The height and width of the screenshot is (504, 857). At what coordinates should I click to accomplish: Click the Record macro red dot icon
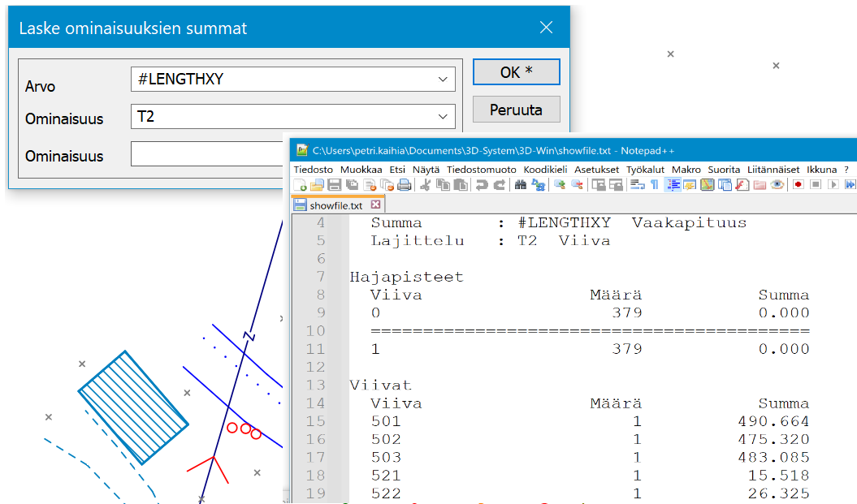click(x=798, y=185)
